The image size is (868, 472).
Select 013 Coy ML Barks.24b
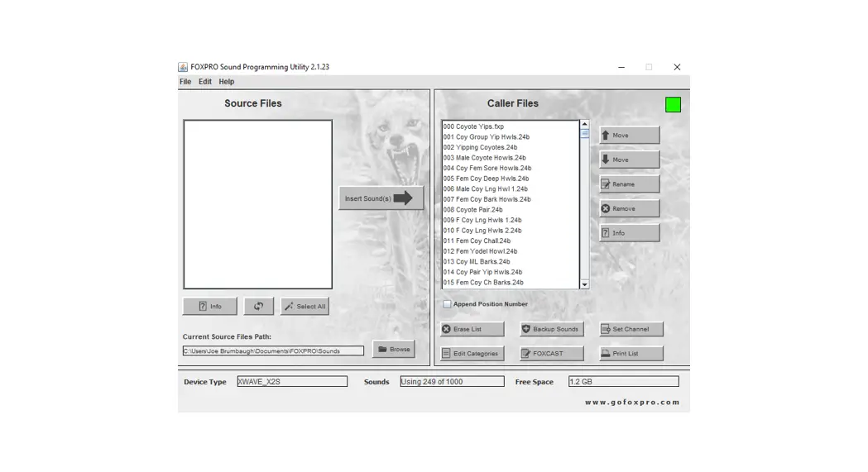pyautogui.click(x=511, y=261)
